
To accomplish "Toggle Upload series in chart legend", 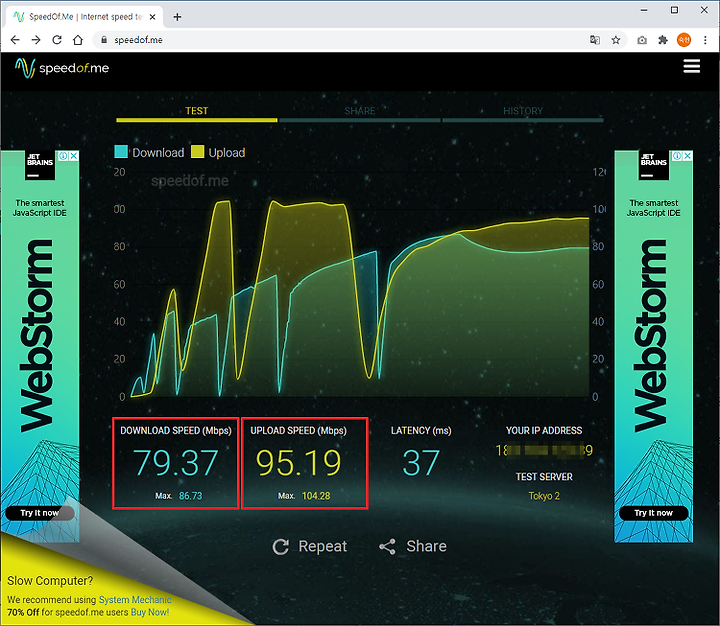I will click(218, 152).
